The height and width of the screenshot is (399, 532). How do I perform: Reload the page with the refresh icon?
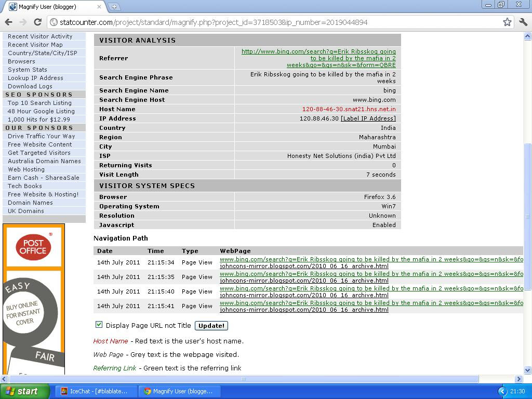point(37,22)
